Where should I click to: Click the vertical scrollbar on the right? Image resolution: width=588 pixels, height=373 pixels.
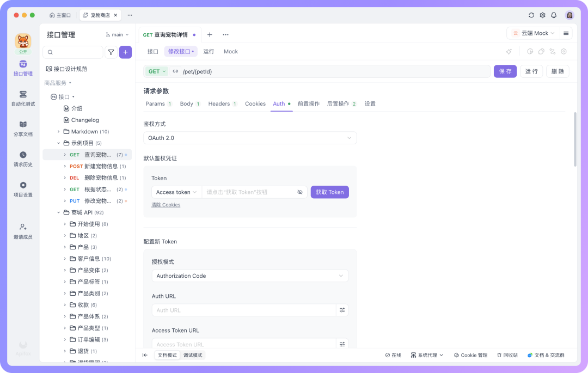(x=575, y=139)
